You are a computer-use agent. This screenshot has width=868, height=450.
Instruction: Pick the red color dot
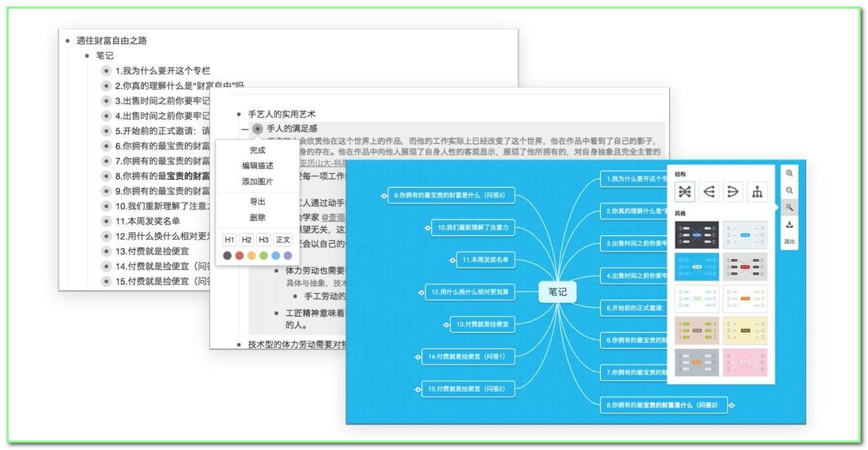pyautogui.click(x=239, y=255)
